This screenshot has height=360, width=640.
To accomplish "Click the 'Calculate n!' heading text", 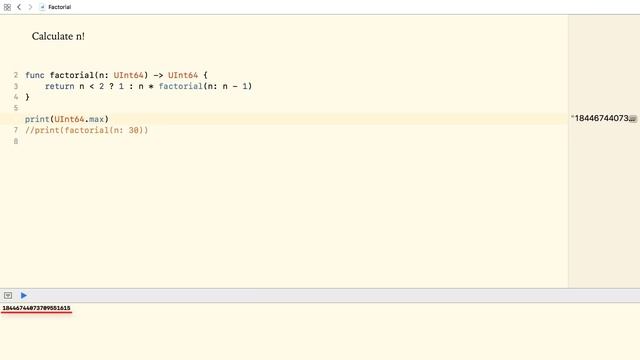I will (58, 36).
